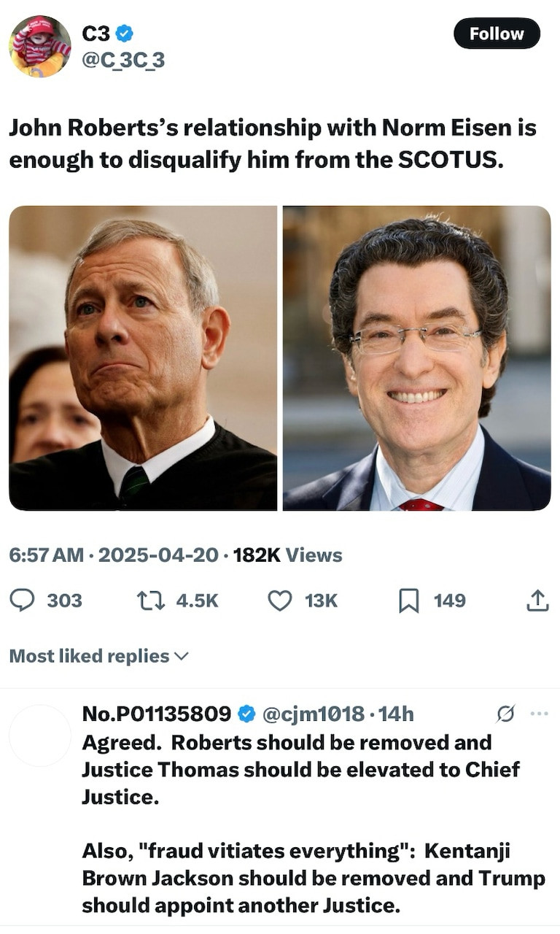Click verified badge next to No.P01135809
Viewport: 560px width, 934px height.
[247, 714]
